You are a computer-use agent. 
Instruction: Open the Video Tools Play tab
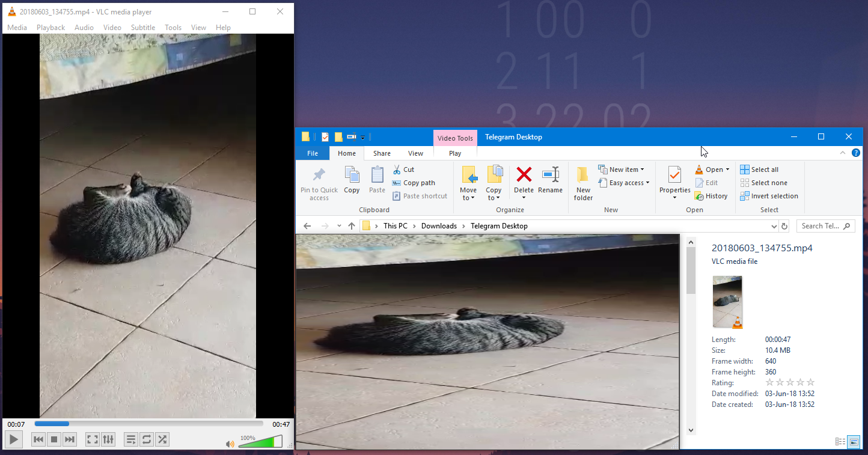click(x=455, y=153)
